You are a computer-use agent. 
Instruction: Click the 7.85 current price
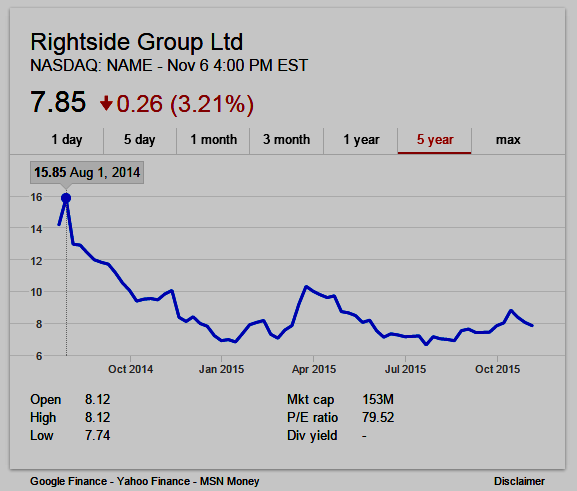pyautogui.click(x=58, y=102)
